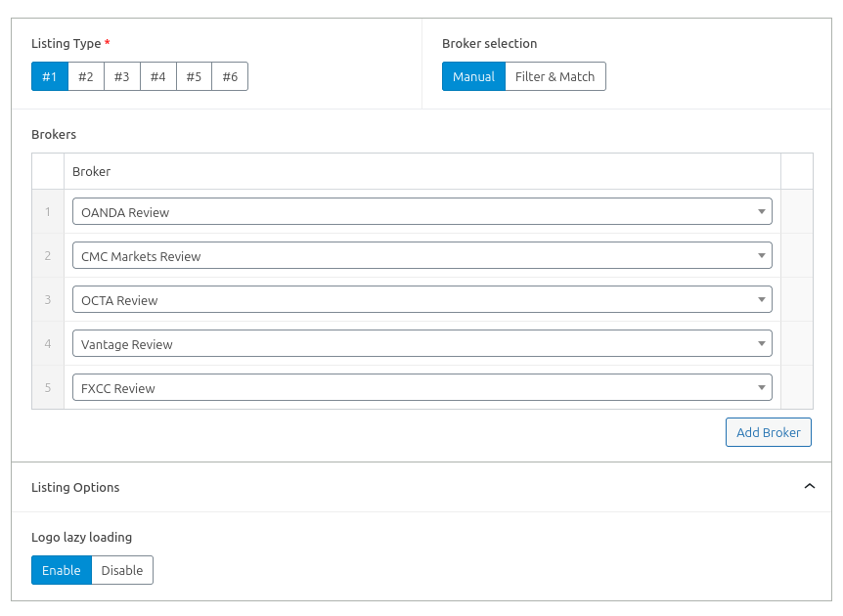Enable logo lazy loading

pos(62,570)
